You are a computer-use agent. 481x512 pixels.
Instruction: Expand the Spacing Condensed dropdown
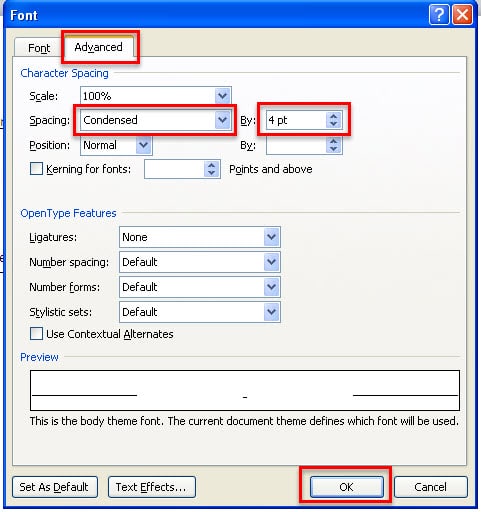click(x=223, y=120)
